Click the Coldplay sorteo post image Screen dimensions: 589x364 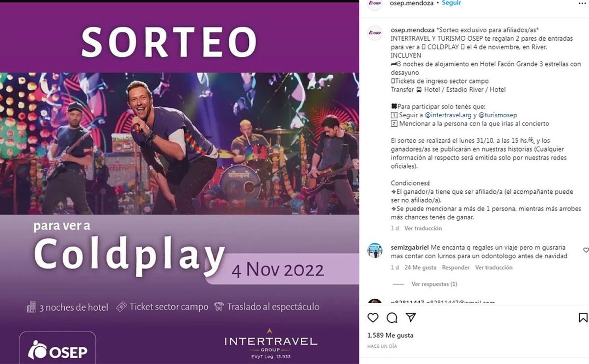[x=180, y=182]
